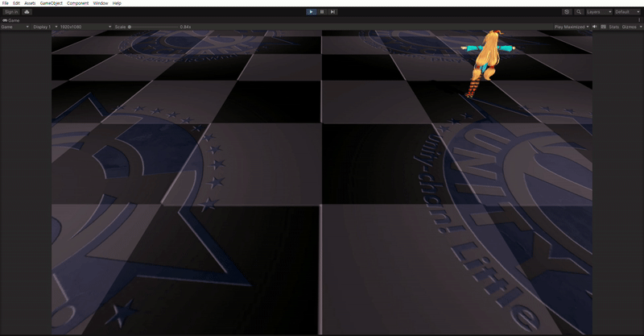Select the Game view tab
Image resolution: width=644 pixels, height=336 pixels.
(x=11, y=20)
